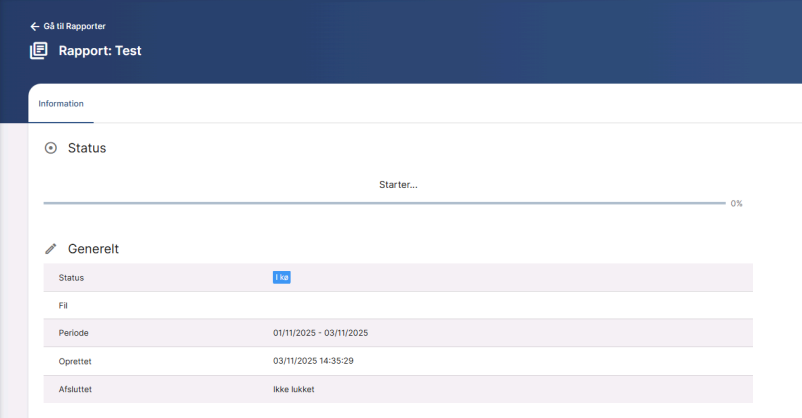Select the period 01/11/2025 - 03/11/2025 value

point(326,333)
